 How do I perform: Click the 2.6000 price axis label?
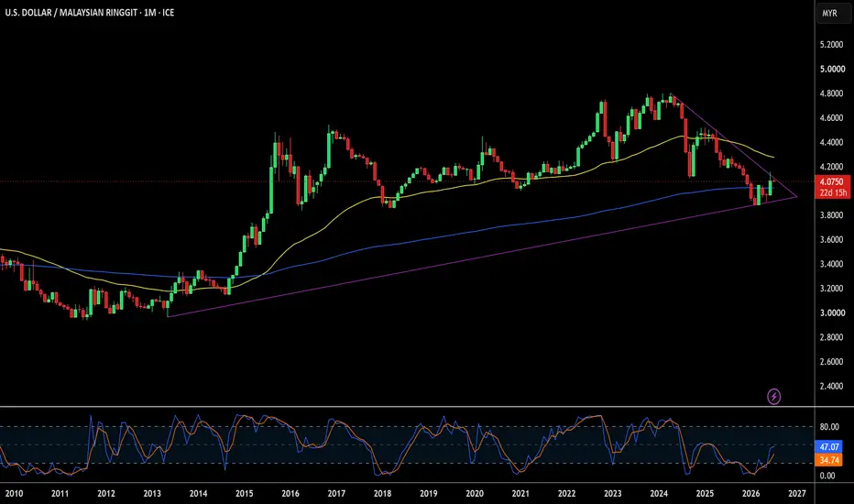click(x=832, y=362)
